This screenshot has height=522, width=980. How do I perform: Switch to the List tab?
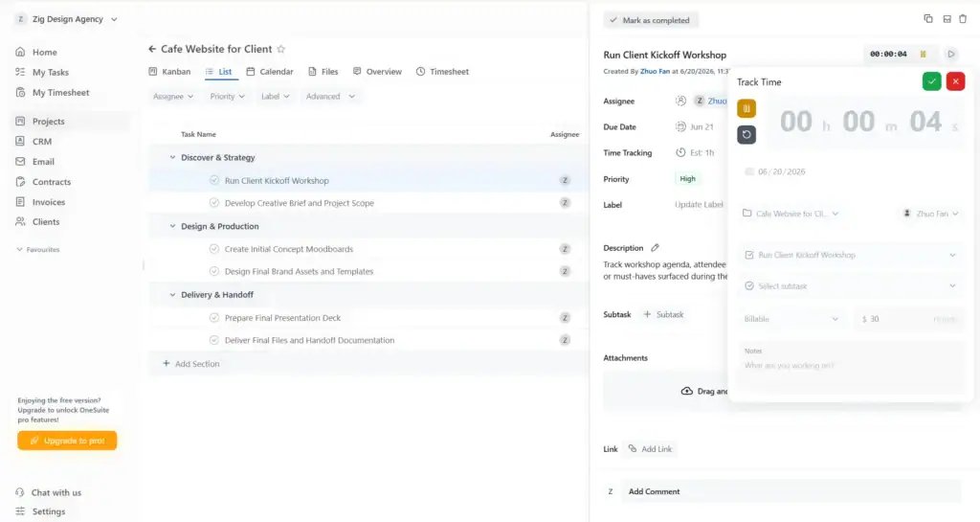click(219, 72)
